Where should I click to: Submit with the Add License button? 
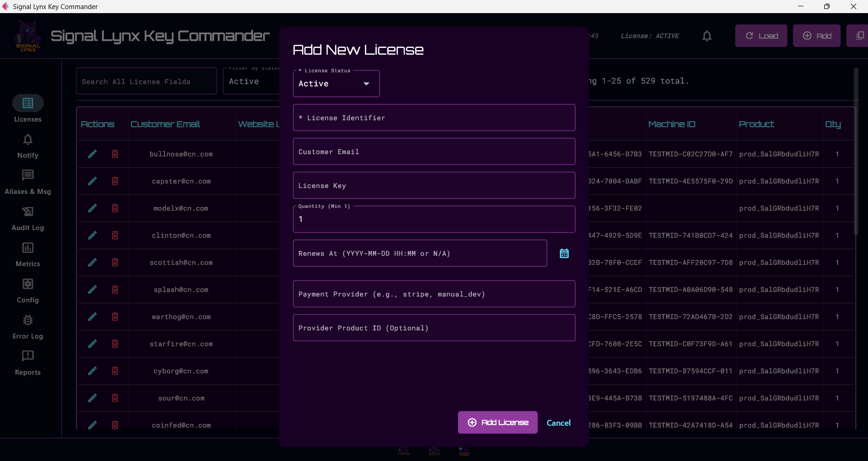(497, 422)
